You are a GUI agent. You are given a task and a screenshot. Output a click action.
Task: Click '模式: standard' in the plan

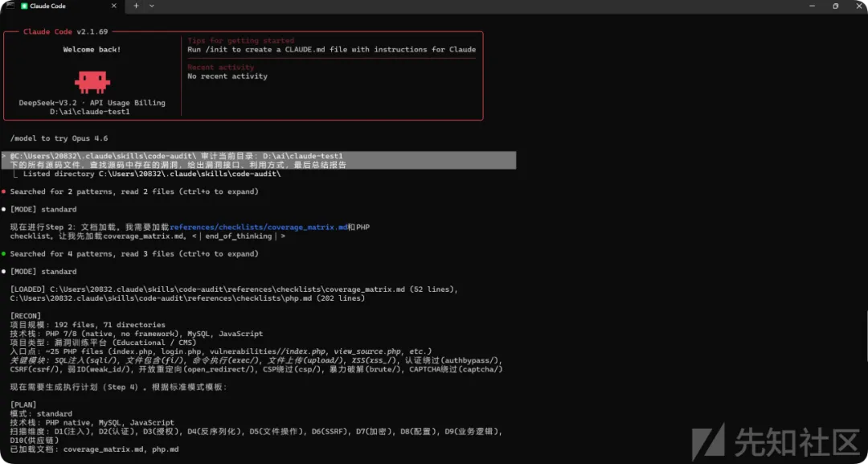pos(41,413)
